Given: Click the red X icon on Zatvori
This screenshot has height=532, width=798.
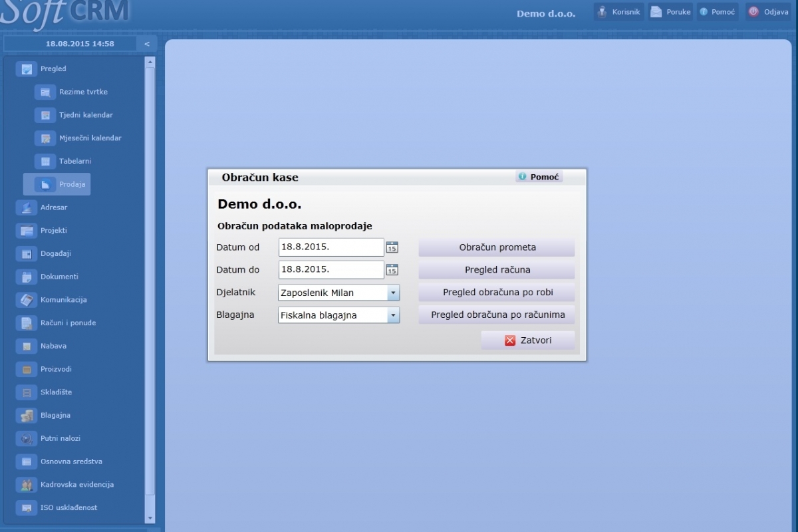Looking at the screenshot, I should point(510,340).
